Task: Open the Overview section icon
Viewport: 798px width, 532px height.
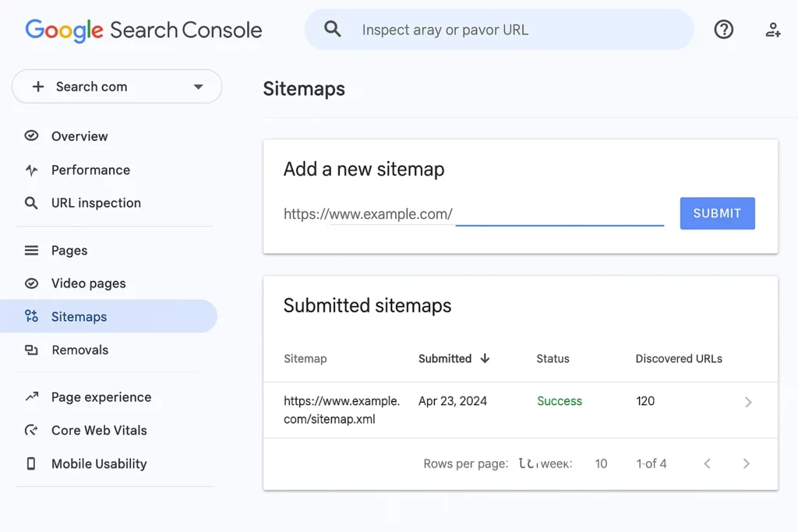Action: coord(31,136)
